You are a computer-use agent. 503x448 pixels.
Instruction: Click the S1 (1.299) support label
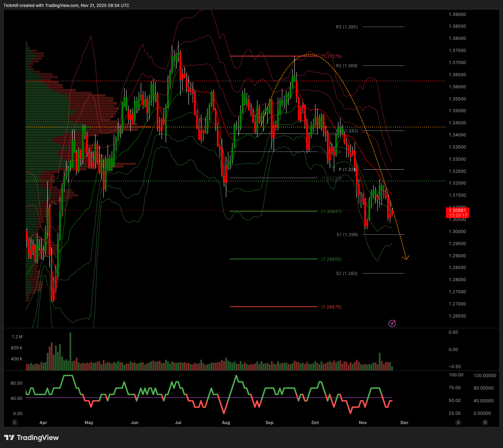[x=347, y=235]
